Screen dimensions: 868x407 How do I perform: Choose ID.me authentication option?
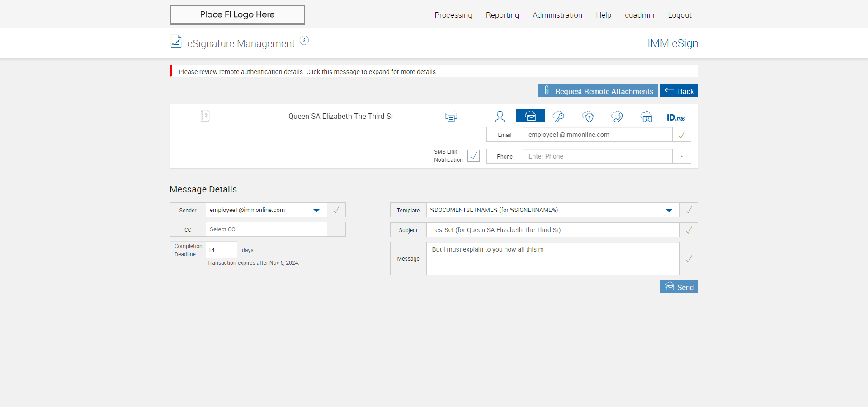coord(675,117)
